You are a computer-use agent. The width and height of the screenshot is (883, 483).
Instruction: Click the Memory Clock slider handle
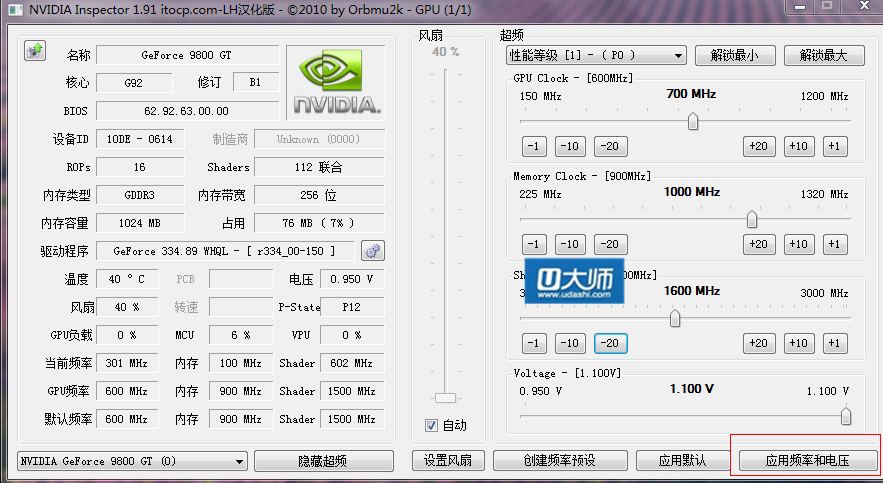pyautogui.click(x=752, y=219)
